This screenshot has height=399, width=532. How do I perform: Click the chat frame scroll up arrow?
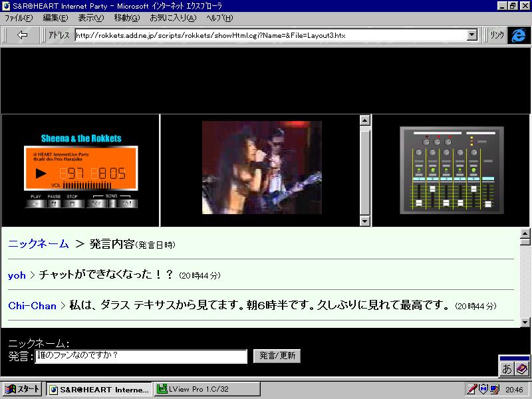pyautogui.click(x=525, y=233)
